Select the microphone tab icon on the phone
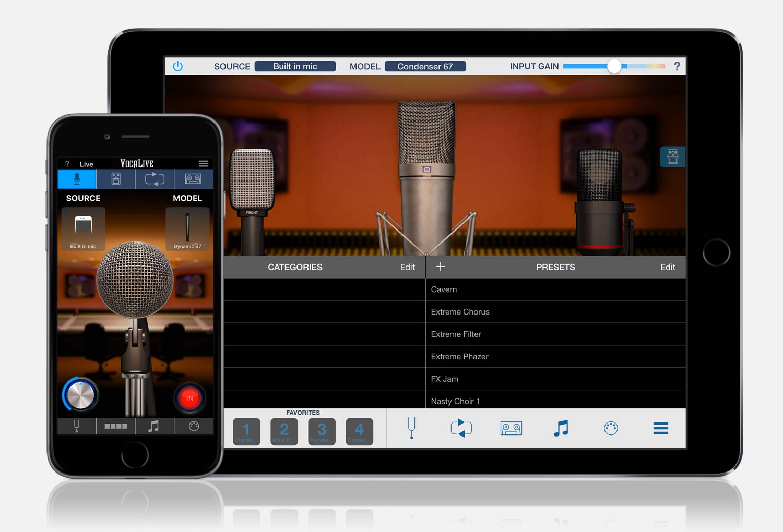783x532 pixels. [76, 179]
